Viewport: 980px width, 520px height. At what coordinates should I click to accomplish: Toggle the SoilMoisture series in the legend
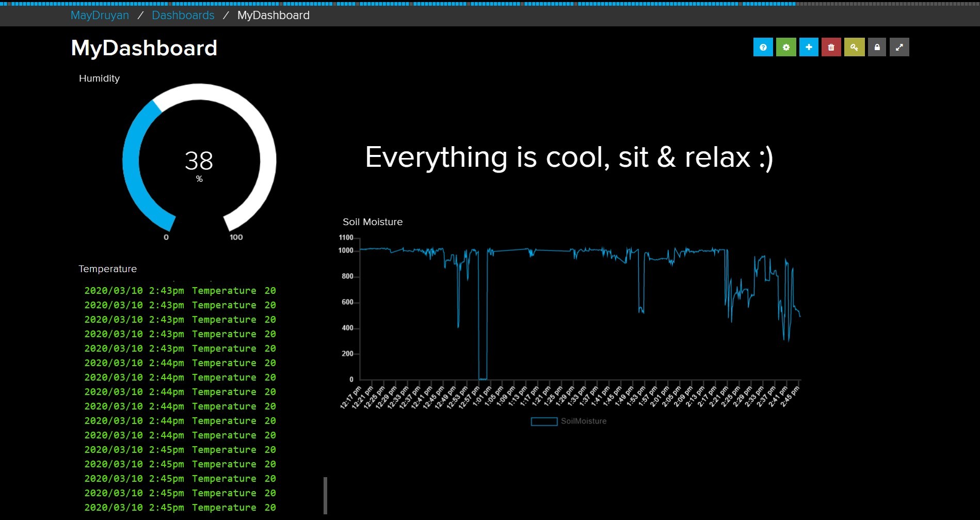(x=569, y=421)
